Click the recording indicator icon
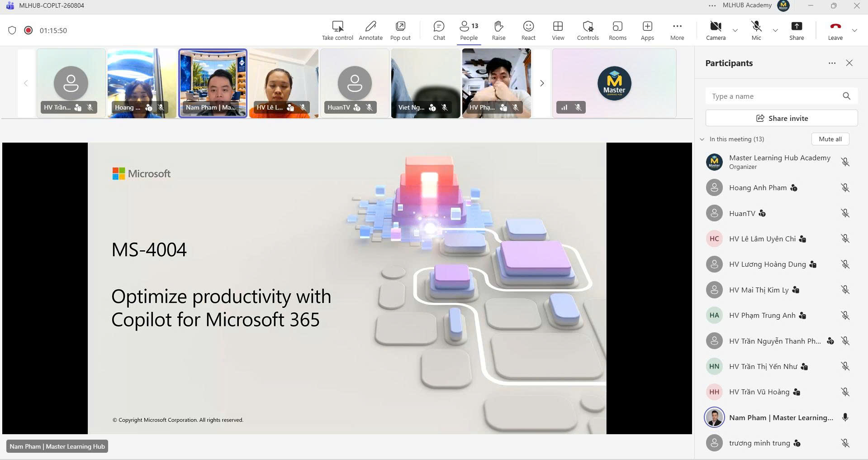 click(x=28, y=30)
